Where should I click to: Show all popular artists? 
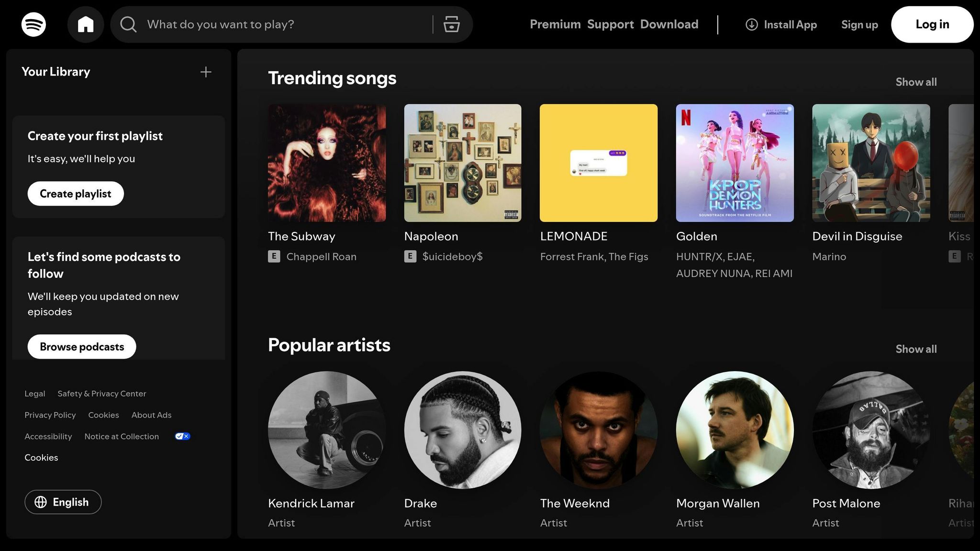pos(916,349)
